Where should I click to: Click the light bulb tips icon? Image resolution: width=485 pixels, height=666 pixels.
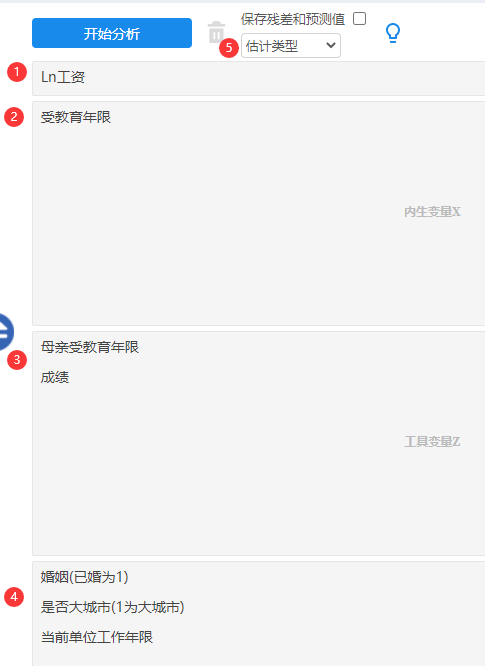[393, 33]
